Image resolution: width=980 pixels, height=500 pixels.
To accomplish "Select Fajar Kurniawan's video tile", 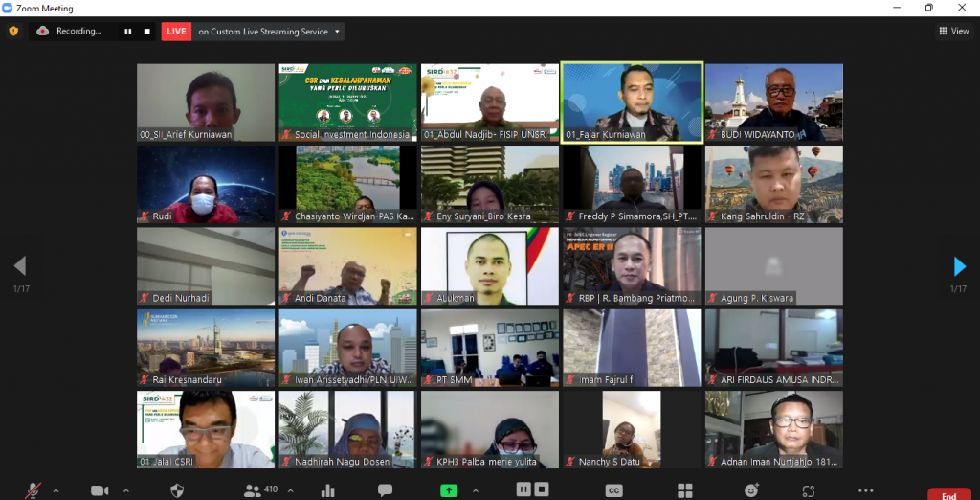I will click(x=632, y=102).
